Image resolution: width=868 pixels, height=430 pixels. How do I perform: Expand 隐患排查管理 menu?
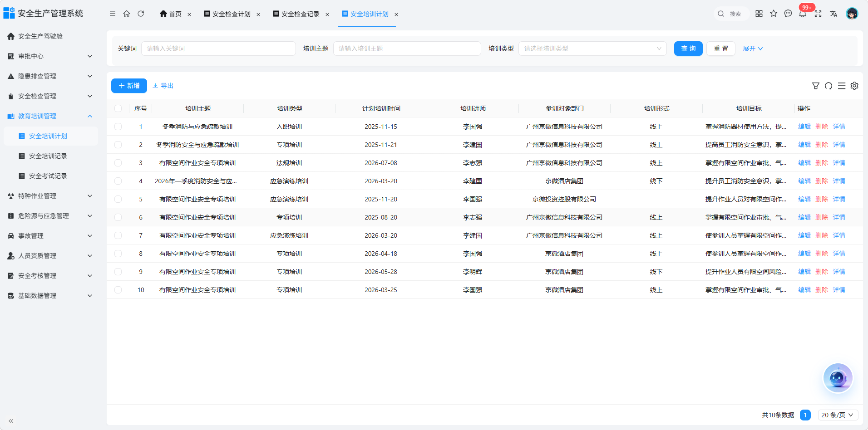pyautogui.click(x=50, y=76)
